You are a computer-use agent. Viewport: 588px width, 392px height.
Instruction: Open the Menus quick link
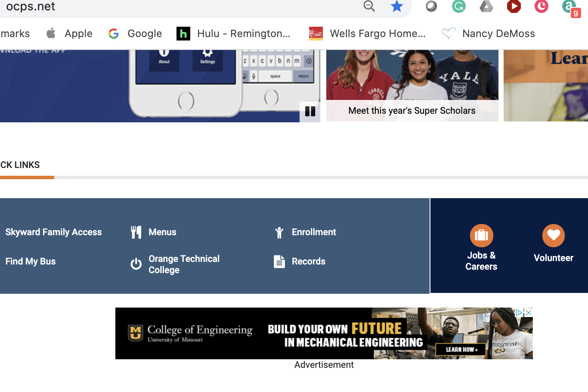[x=162, y=232]
